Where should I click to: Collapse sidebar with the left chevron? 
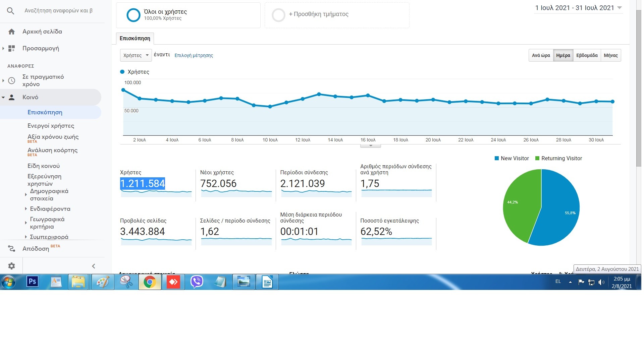pyautogui.click(x=94, y=266)
